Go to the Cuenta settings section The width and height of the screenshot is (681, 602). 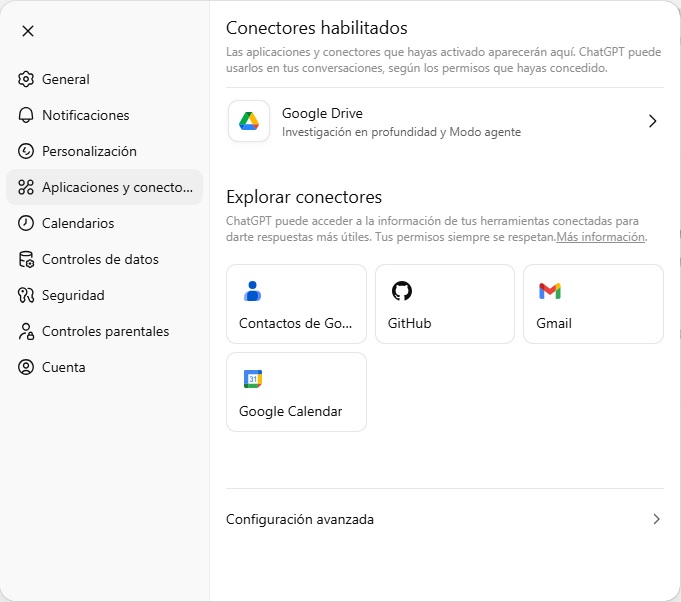[x=63, y=367]
